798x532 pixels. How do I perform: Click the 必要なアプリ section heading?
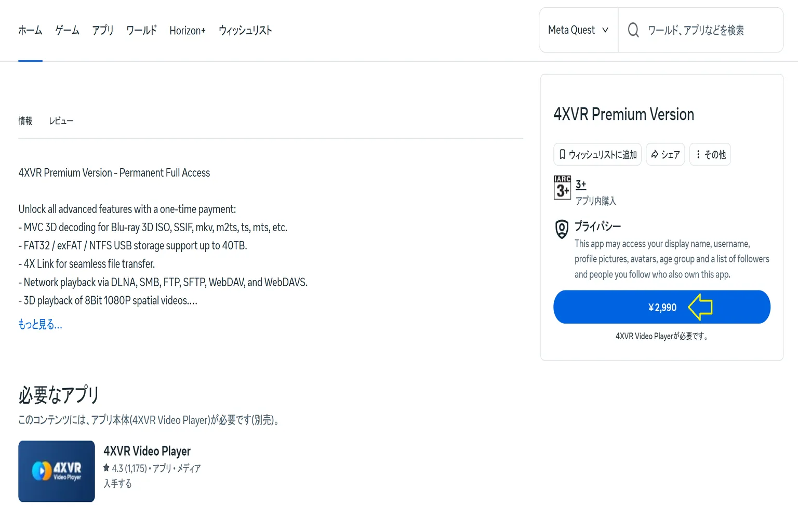click(59, 395)
